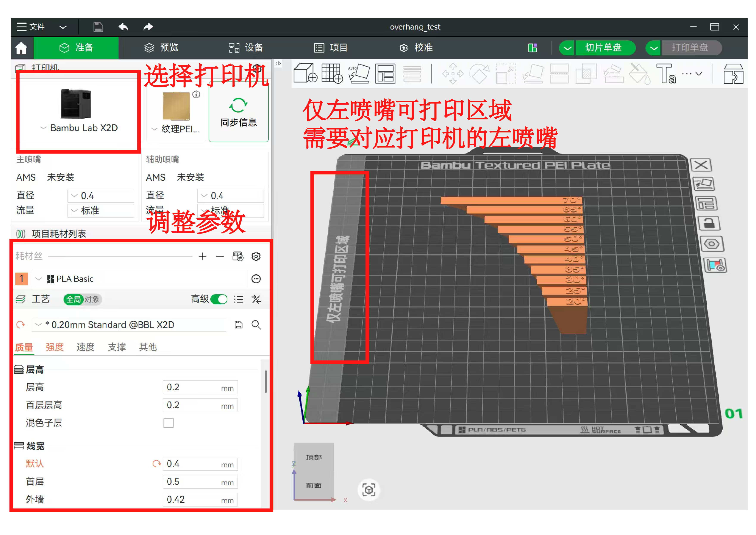The height and width of the screenshot is (535, 756).
Task: Open the main nozzle diameter dropdown
Action: point(101,196)
